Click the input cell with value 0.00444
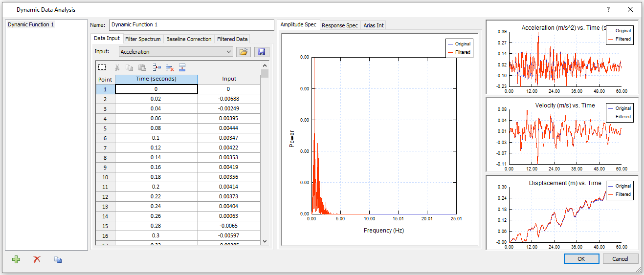The width and height of the screenshot is (644, 275). pyautogui.click(x=229, y=128)
